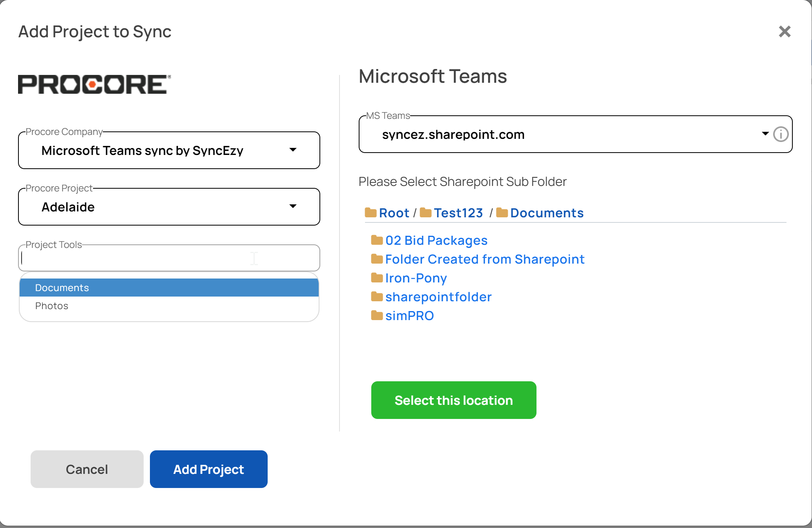Screen dimensions: 812x528
Task: Click the Iron-Pony folder icon
Action: pyautogui.click(x=377, y=277)
